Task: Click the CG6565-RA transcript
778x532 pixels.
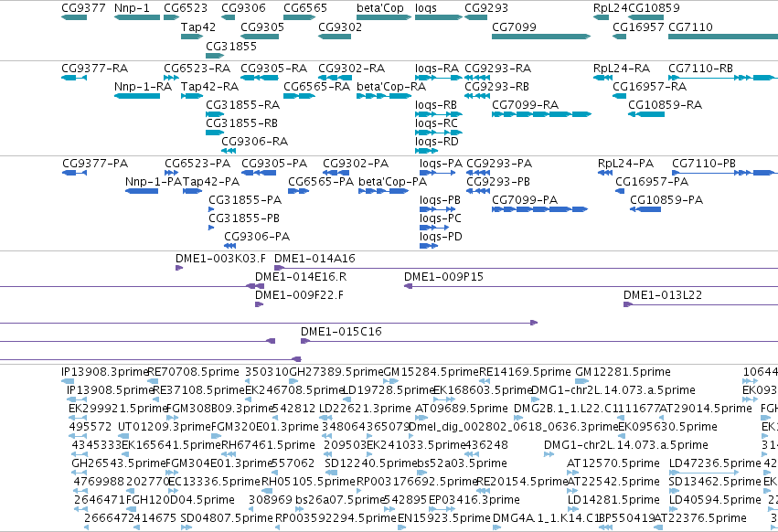Action: [x=300, y=96]
